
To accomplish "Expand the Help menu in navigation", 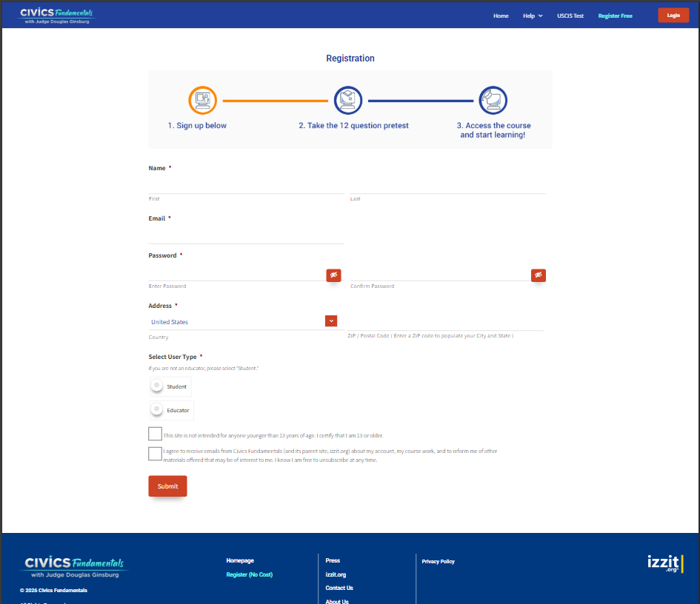I will [x=533, y=16].
